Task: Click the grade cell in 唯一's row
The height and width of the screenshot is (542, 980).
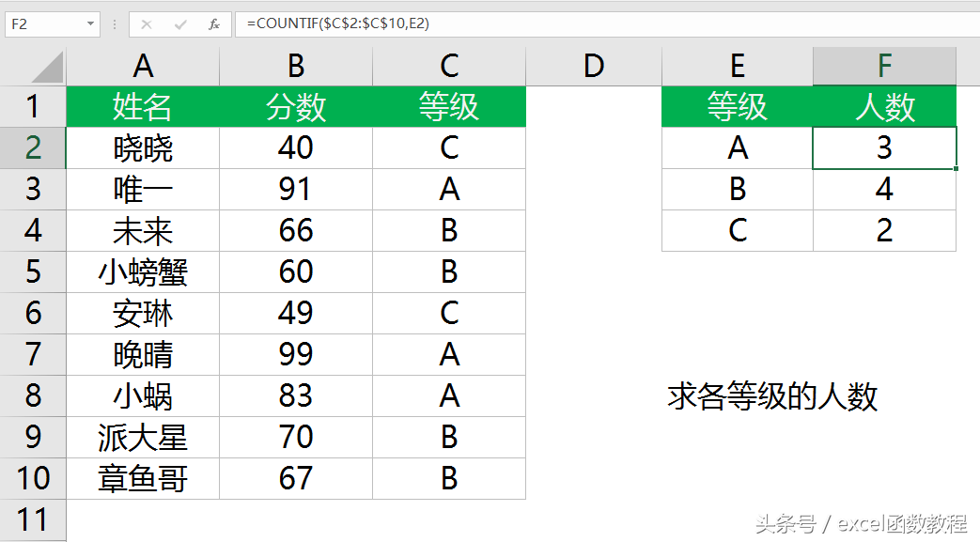Action: click(x=449, y=190)
